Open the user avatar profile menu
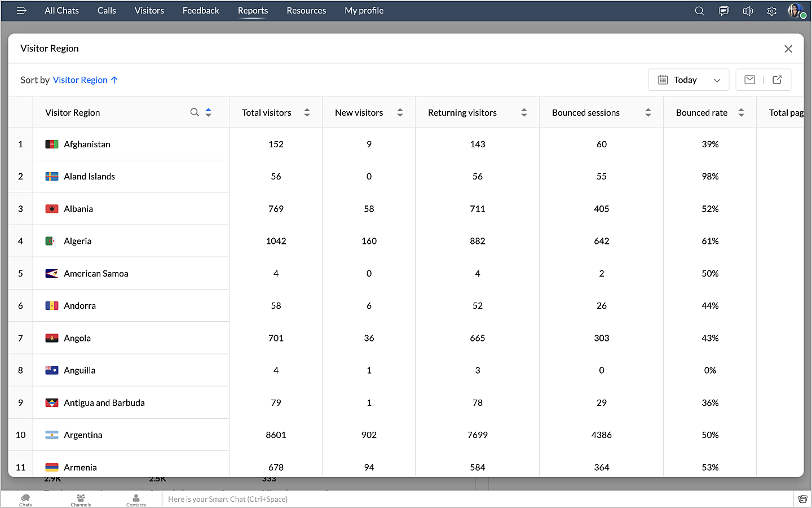 click(795, 11)
